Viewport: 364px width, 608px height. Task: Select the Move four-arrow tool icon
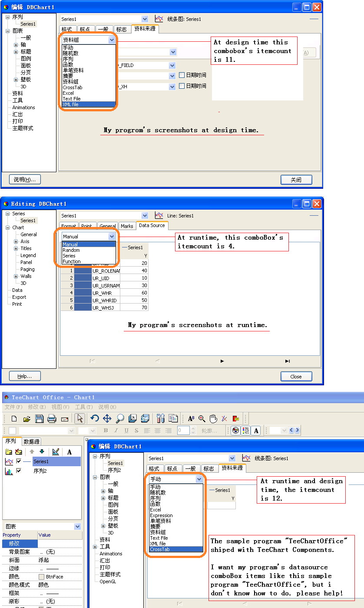tap(107, 419)
